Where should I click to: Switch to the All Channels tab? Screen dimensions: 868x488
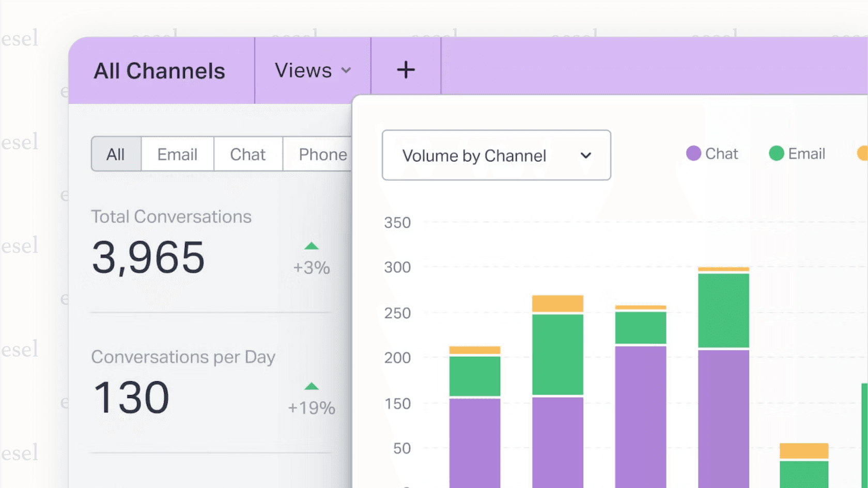[159, 70]
